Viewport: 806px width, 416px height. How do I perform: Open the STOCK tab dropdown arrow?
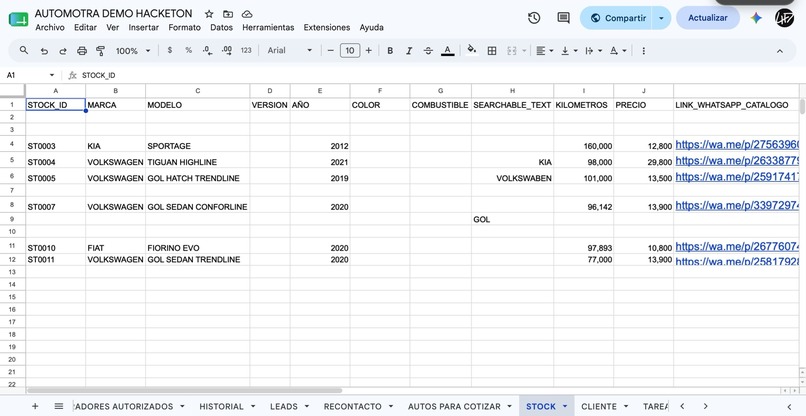coord(565,406)
